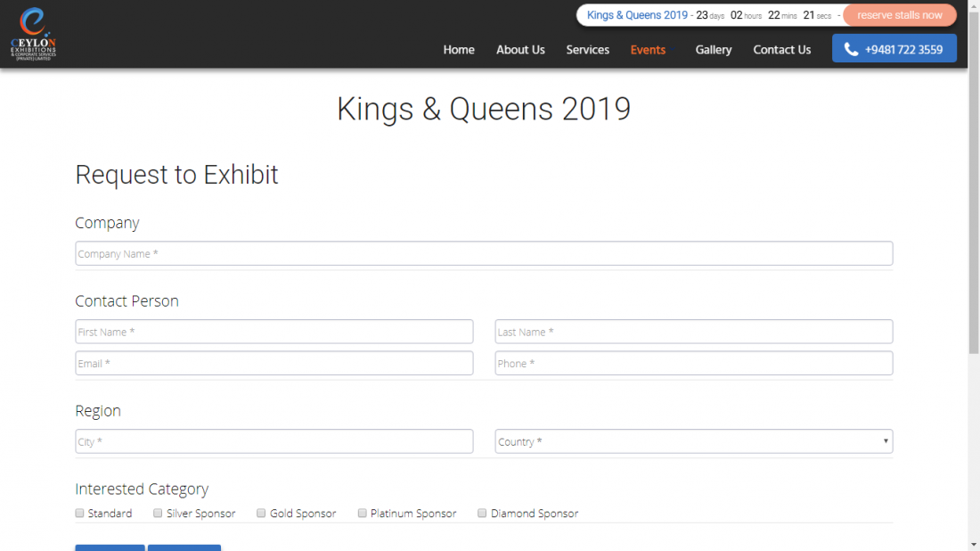980x551 pixels.
Task: Click the Region section label
Action: tap(97, 411)
